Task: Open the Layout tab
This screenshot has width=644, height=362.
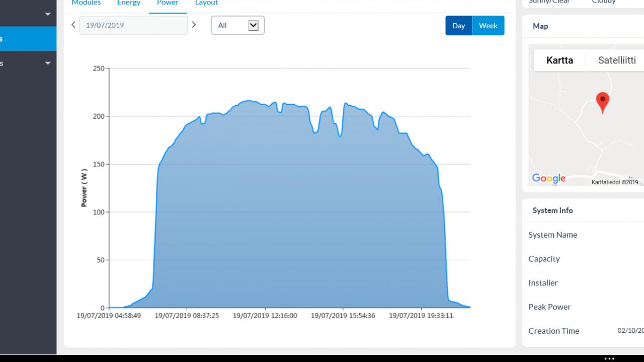Action: (206, 3)
